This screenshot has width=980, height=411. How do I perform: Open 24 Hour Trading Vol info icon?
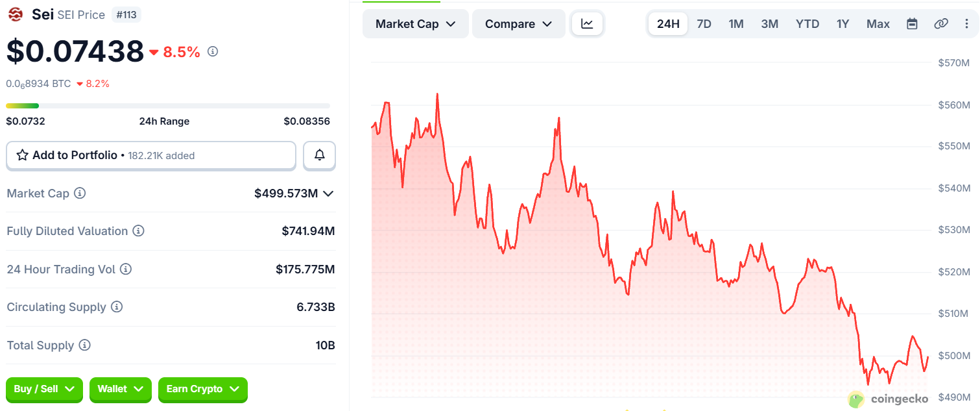126,269
